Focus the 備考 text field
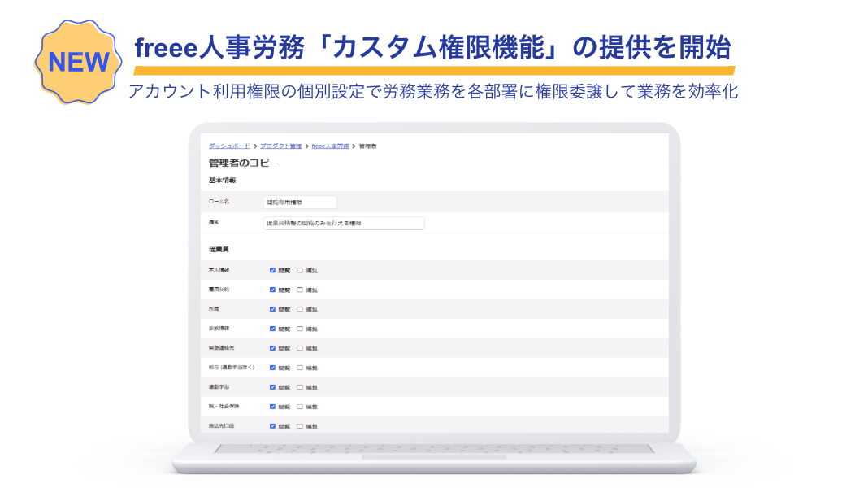The width and height of the screenshot is (868, 488). 344,223
